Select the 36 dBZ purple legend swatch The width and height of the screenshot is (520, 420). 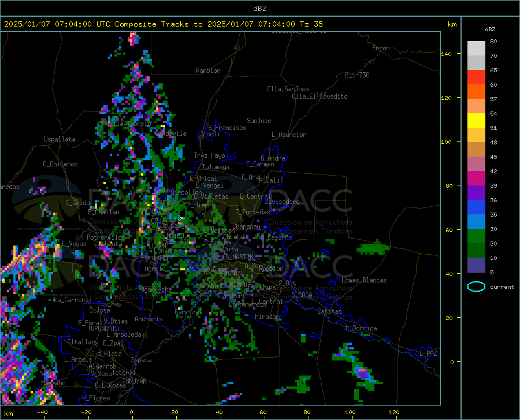tap(476, 192)
